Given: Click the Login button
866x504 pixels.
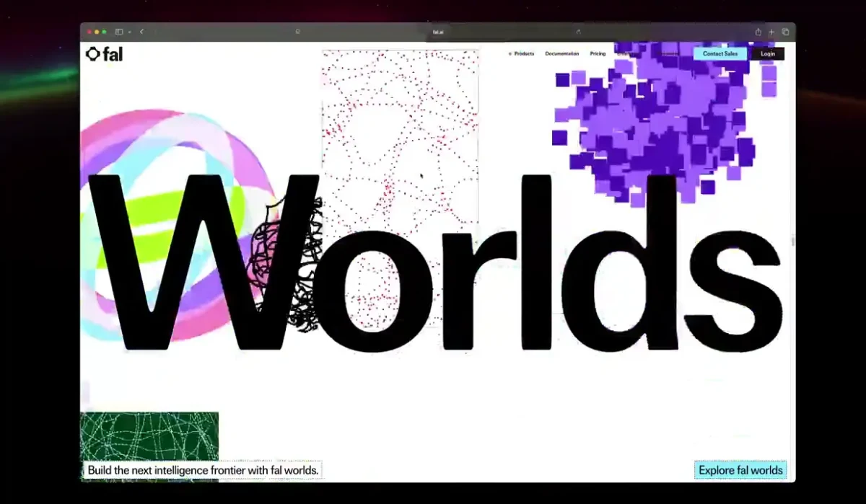Looking at the screenshot, I should click(x=768, y=54).
